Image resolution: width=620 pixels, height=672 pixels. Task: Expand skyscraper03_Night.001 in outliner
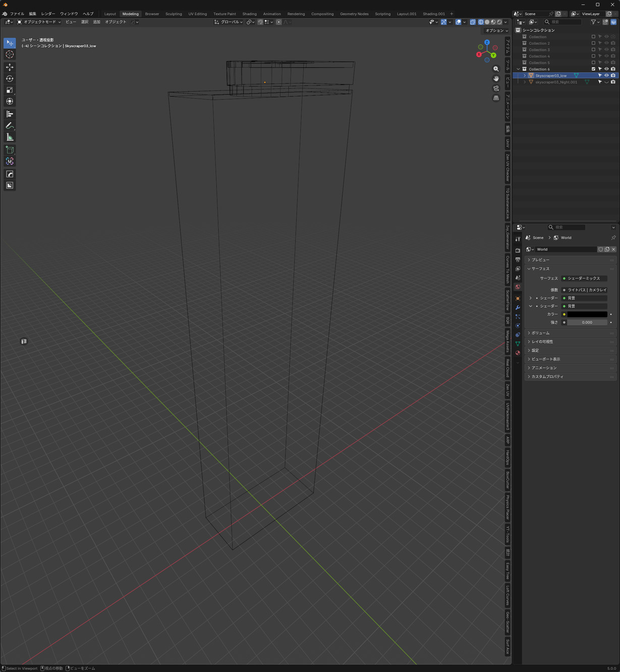[525, 82]
